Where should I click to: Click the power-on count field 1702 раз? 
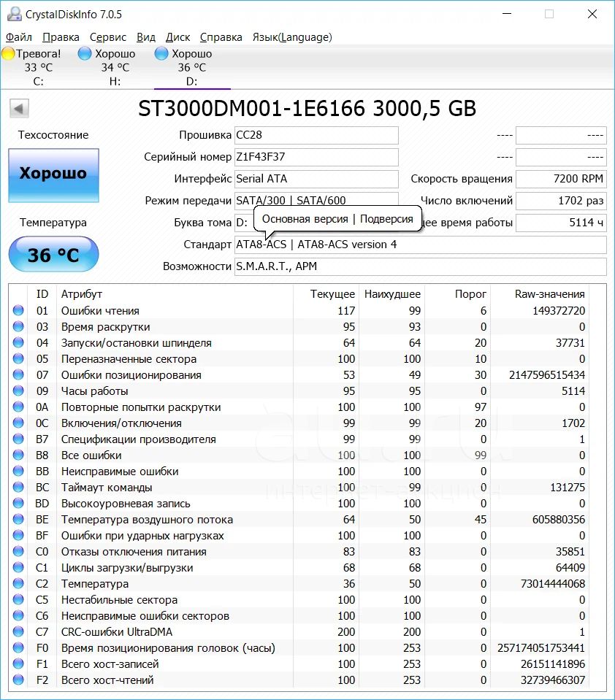[x=561, y=201]
